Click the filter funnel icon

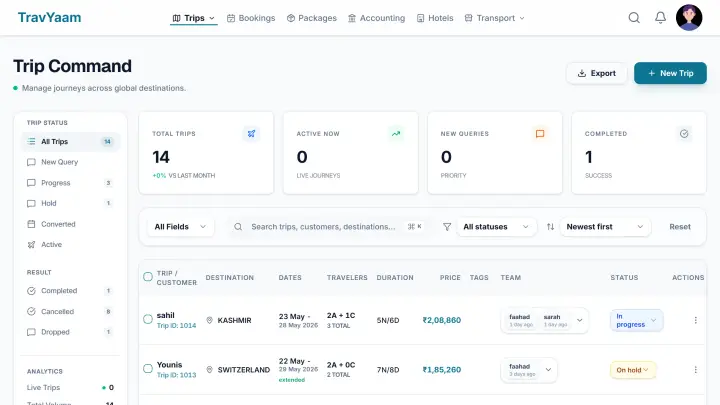447,227
